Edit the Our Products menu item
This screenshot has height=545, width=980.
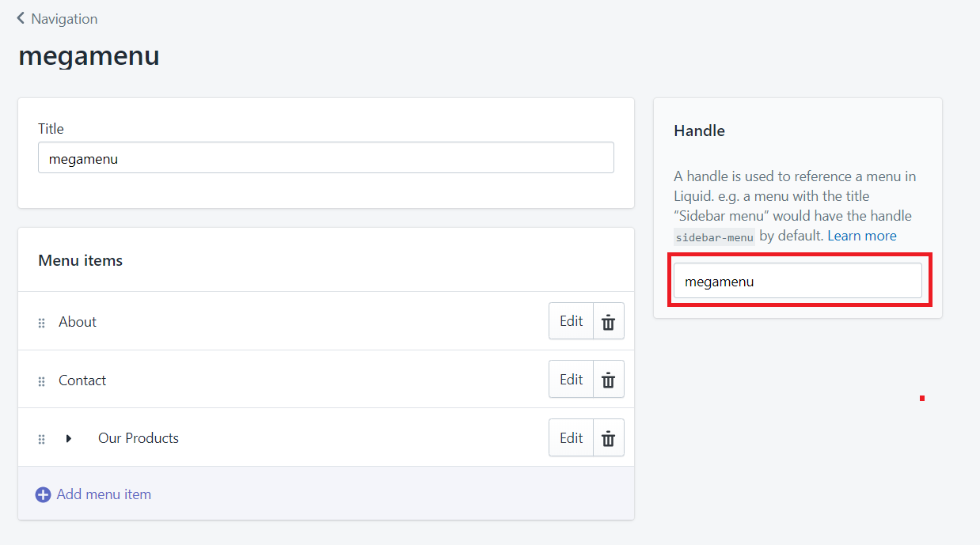click(572, 438)
